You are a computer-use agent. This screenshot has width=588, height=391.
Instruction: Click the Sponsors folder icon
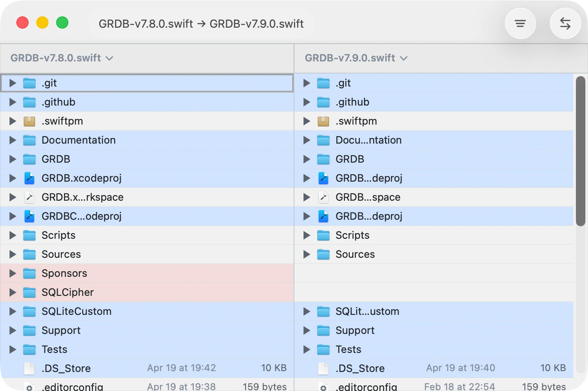pyautogui.click(x=29, y=273)
